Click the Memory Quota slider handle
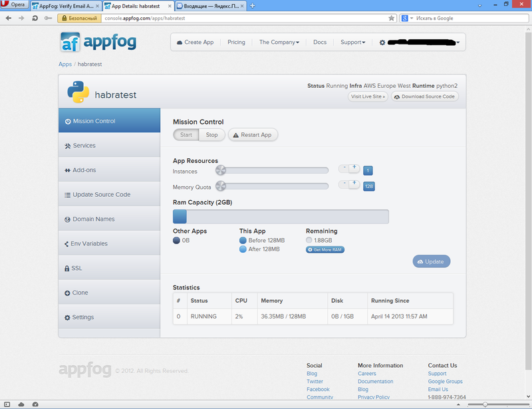532x409 pixels. pos(221,186)
